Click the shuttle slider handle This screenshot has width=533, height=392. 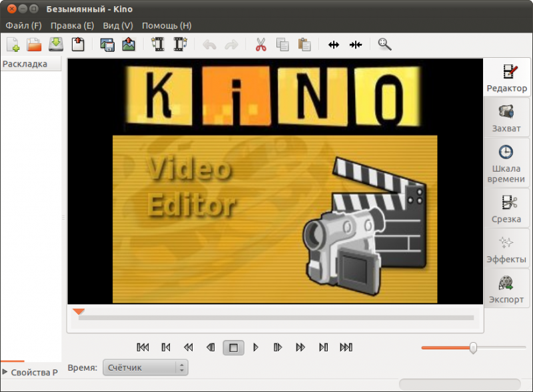coord(473,347)
